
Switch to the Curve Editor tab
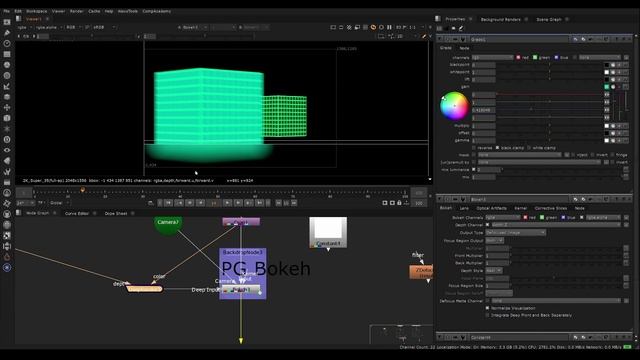point(77,213)
